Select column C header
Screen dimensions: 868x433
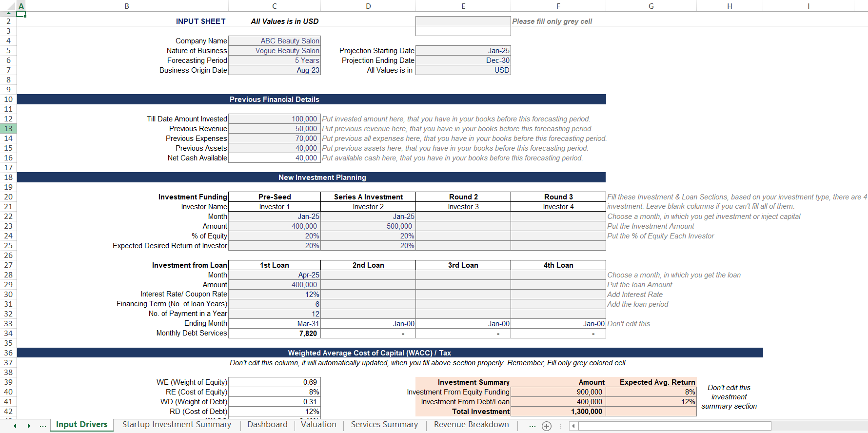tap(275, 6)
